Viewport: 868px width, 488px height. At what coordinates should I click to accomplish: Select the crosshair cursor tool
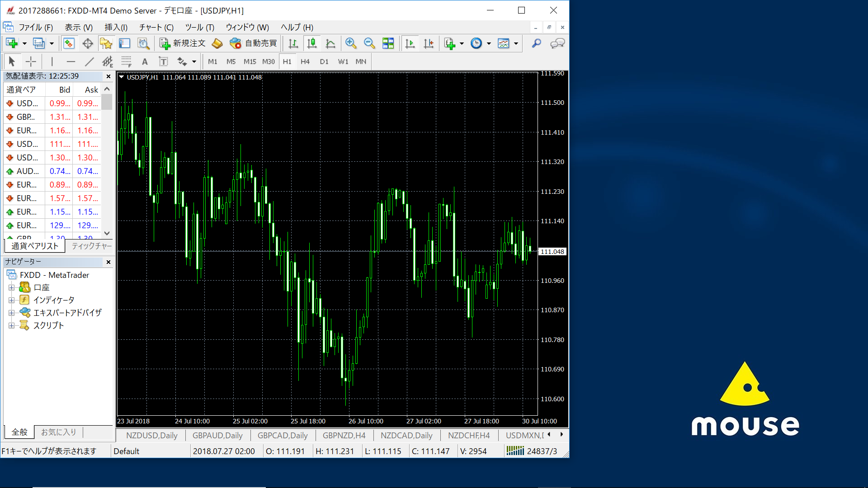coord(31,61)
